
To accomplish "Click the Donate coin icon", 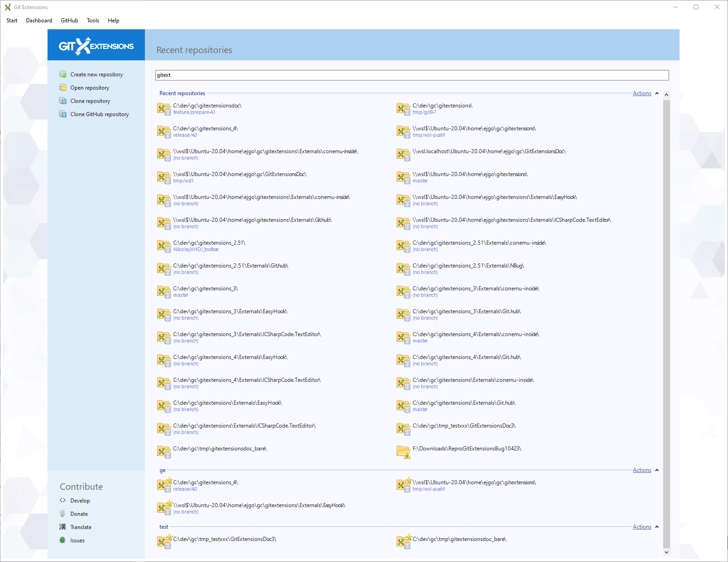I will click(x=63, y=514).
